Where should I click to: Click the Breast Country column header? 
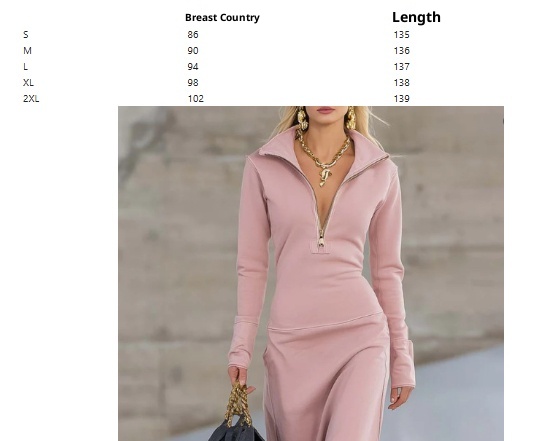[x=222, y=17]
